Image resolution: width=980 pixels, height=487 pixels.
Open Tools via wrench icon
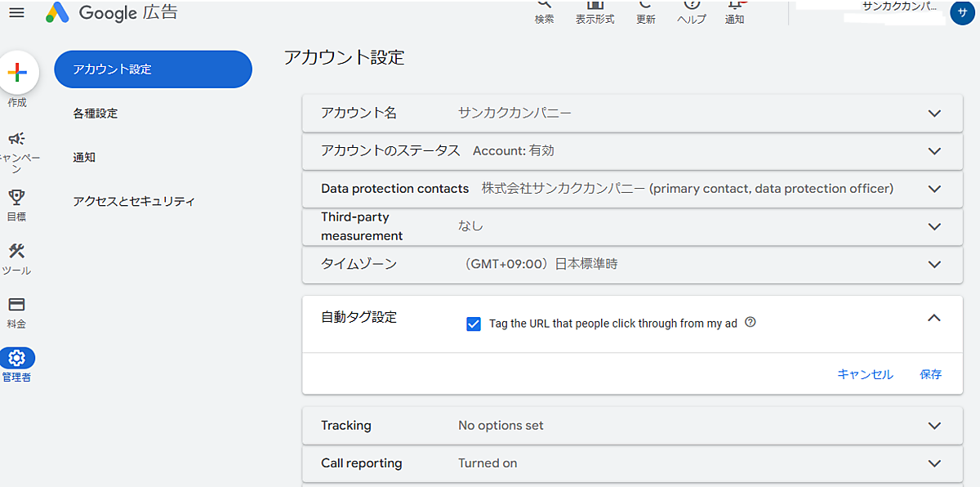point(16,251)
